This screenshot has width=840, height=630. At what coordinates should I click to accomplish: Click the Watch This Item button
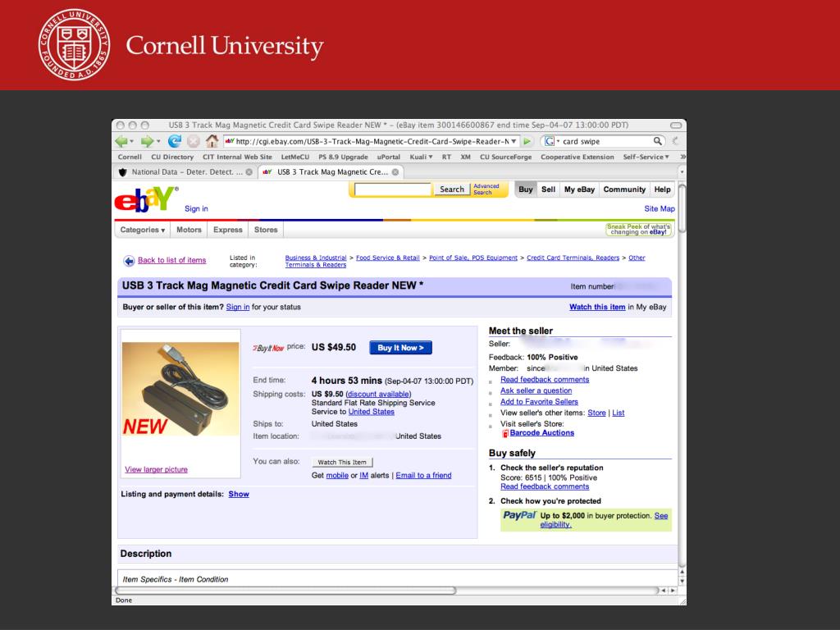(342, 463)
